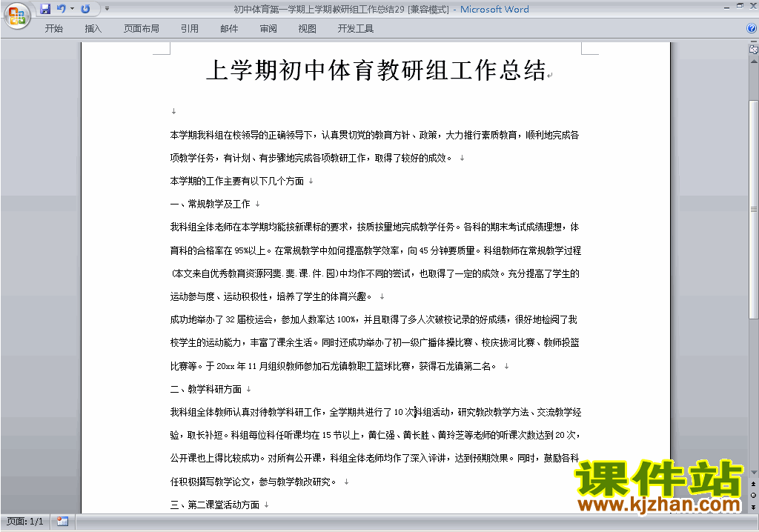The image size is (759, 532).
Task: Click the document title 上学期初中体育教研组工作总结
Action: 376,70
